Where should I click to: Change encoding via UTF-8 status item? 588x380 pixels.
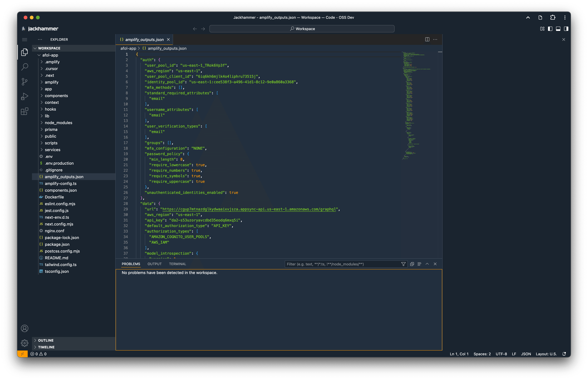coord(501,354)
